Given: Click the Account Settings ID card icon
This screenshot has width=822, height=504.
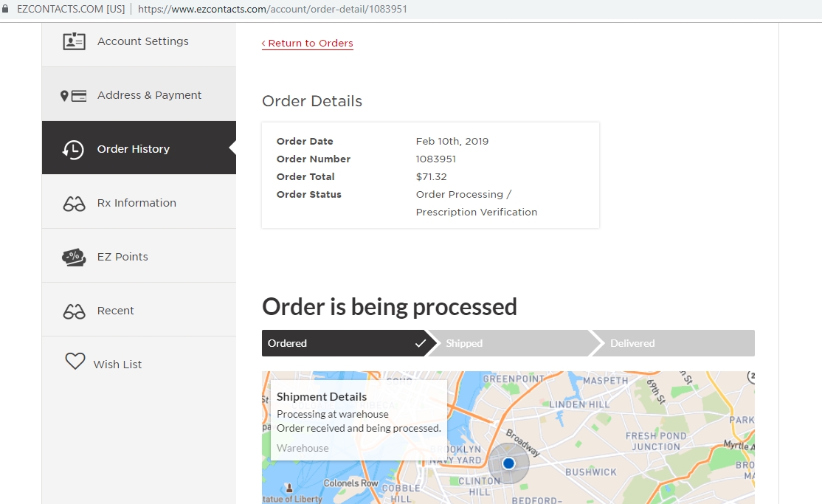Looking at the screenshot, I should (x=74, y=41).
